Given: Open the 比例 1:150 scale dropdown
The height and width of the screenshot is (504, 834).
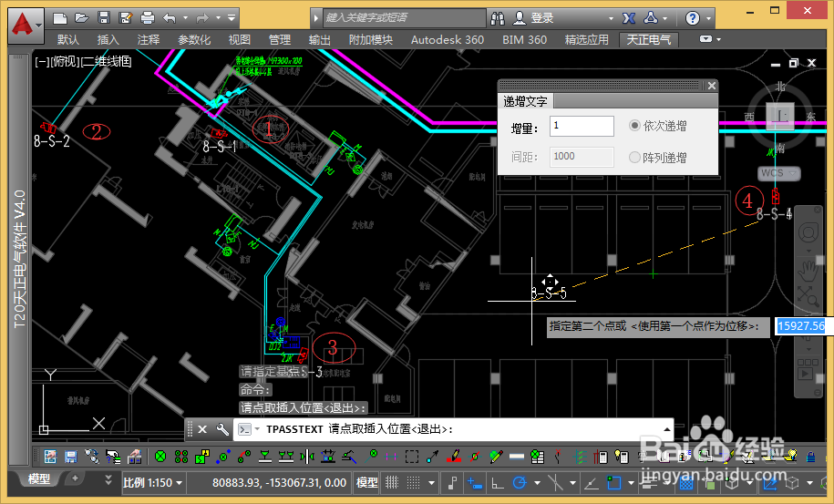Looking at the screenshot, I should click(x=153, y=483).
